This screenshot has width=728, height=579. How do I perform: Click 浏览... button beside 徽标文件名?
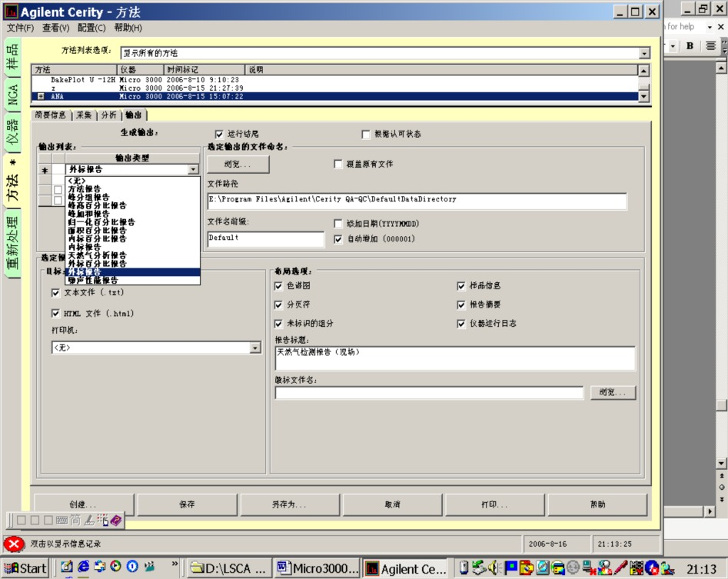[x=613, y=392]
